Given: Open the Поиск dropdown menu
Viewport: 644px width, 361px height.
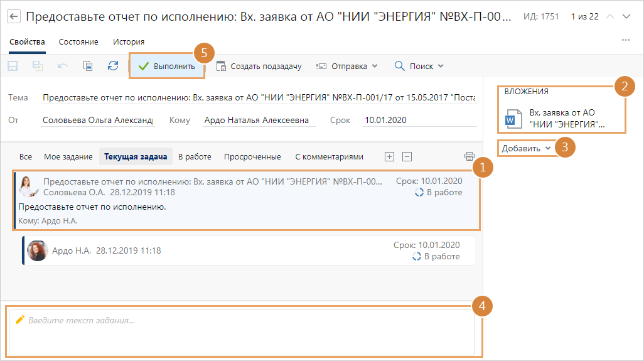Looking at the screenshot, I should (x=419, y=66).
